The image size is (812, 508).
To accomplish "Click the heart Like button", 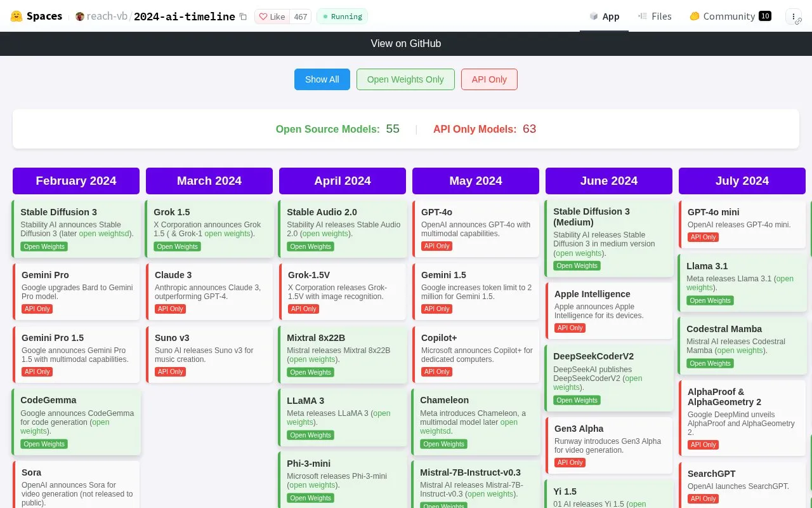I will tap(272, 17).
